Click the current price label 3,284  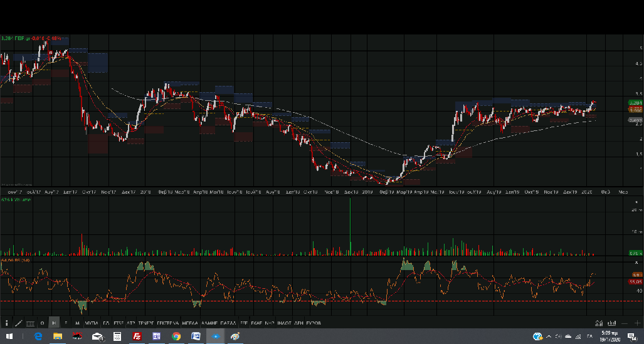[x=635, y=102]
